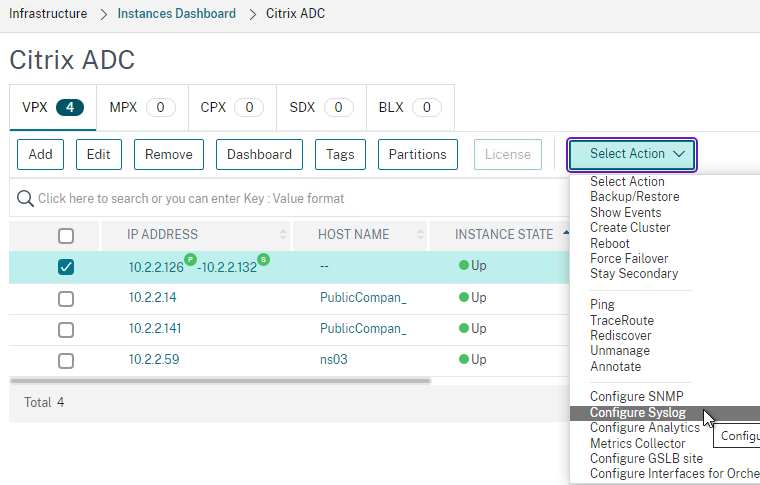Click the Tags button
760x485 pixels.
(340, 155)
